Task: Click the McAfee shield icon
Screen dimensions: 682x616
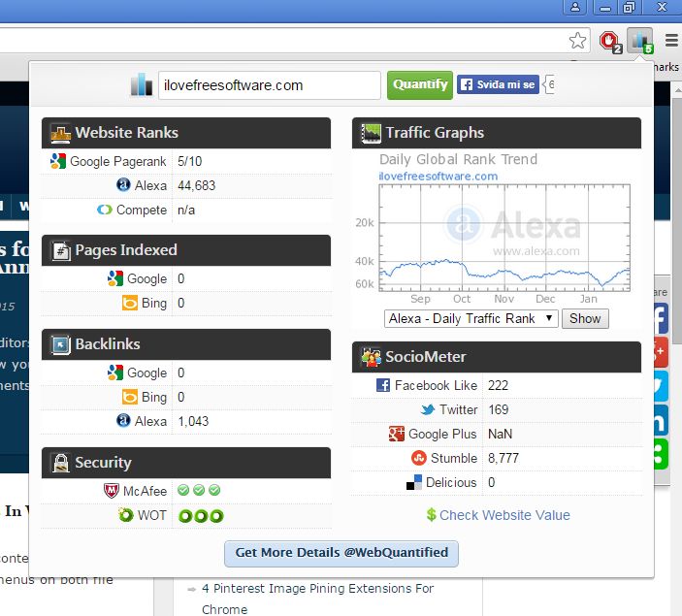Action: coord(112,491)
